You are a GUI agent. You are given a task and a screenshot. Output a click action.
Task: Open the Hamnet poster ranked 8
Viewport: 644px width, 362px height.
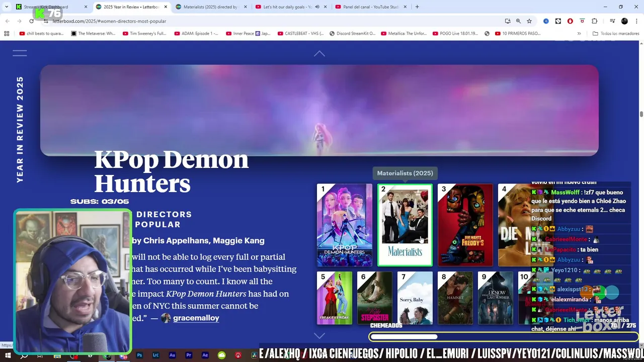pos(455,298)
